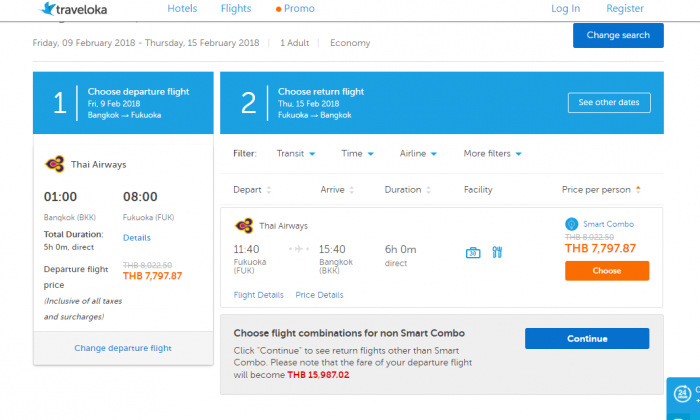Sort flights by Depart time
This screenshot has width=700, height=420.
pos(252,190)
